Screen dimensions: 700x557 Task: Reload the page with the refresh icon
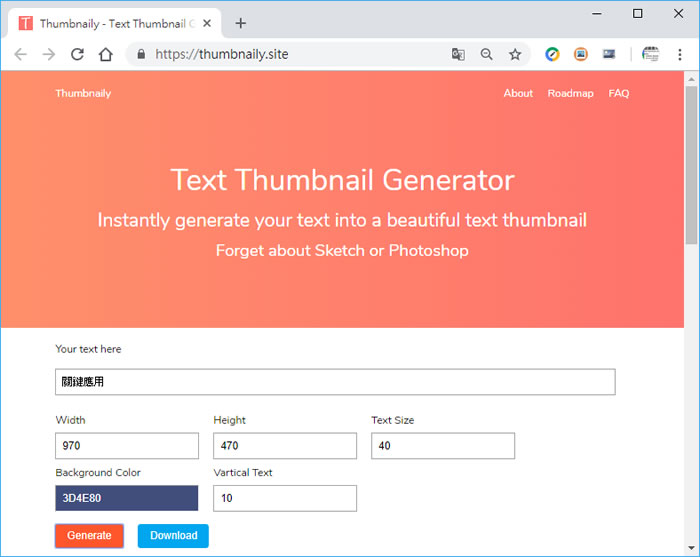pyautogui.click(x=77, y=55)
